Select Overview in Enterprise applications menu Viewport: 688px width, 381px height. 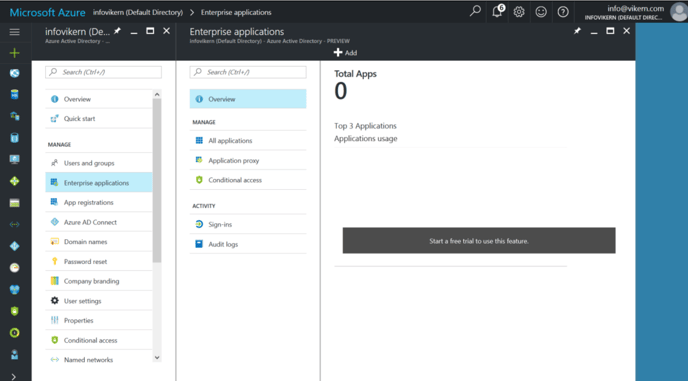pos(248,99)
